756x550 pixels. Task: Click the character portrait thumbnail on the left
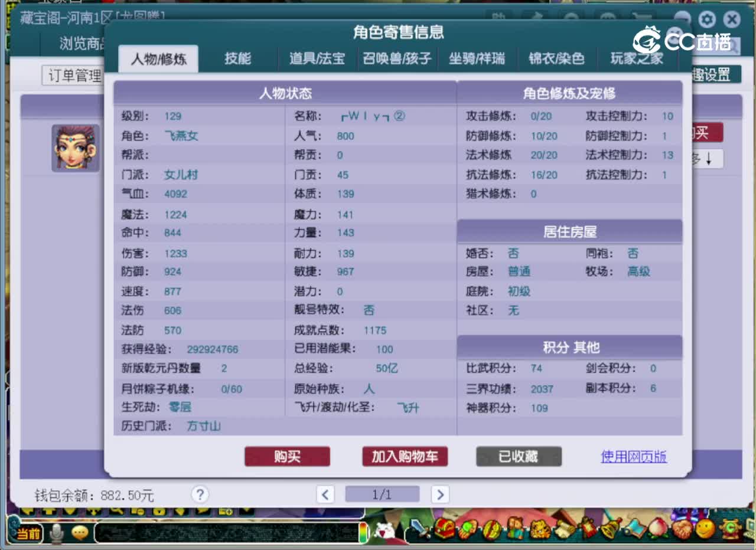[75, 148]
